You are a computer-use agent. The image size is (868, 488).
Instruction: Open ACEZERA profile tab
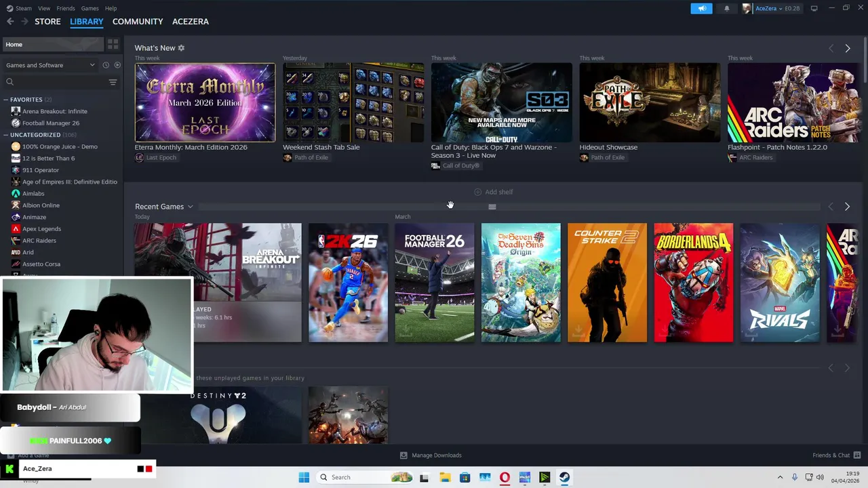[x=191, y=22]
